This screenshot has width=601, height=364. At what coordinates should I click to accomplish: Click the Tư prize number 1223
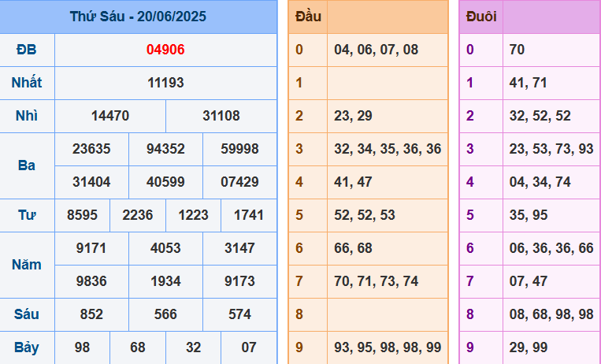(193, 215)
